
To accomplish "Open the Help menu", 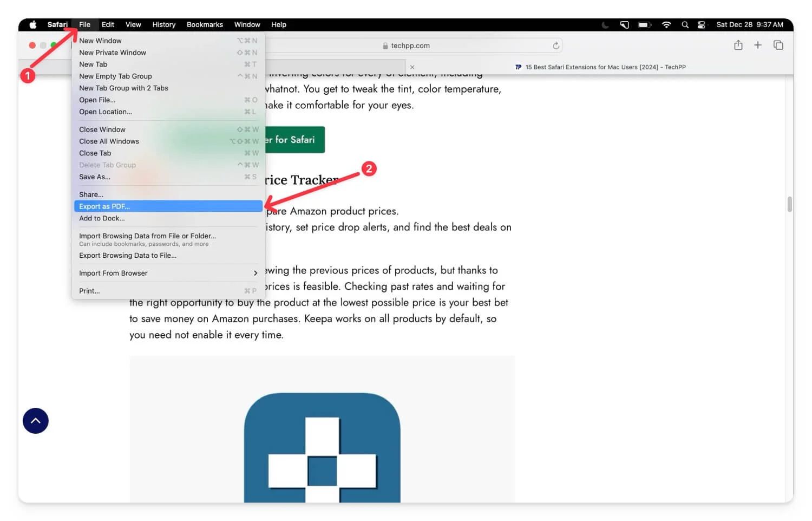I will tap(279, 24).
